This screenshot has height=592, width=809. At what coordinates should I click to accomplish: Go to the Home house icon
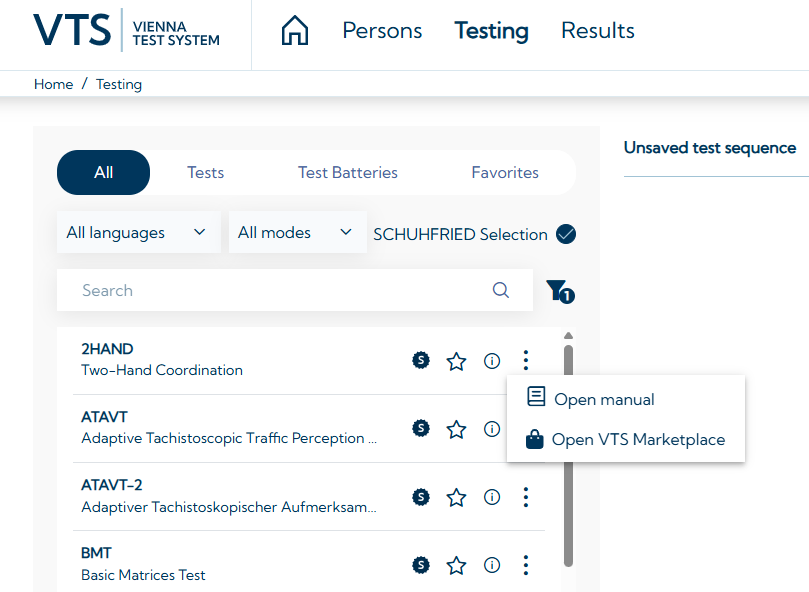click(x=294, y=31)
